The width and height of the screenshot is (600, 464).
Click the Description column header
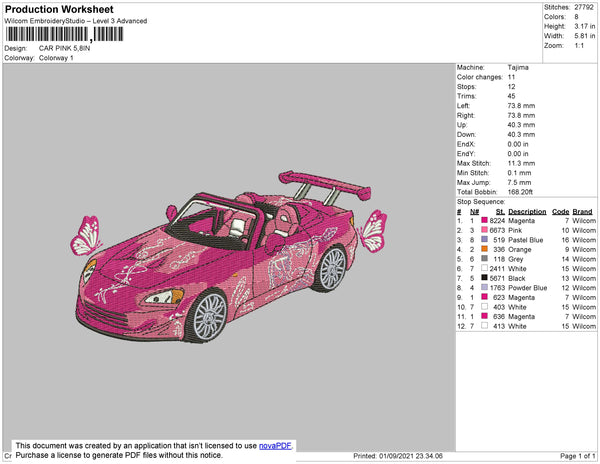click(527, 211)
